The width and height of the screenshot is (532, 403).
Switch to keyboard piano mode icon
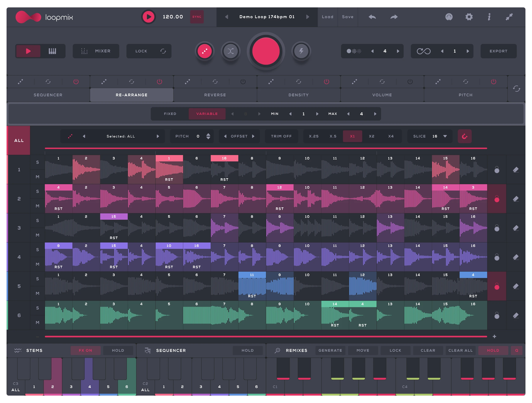tap(52, 51)
